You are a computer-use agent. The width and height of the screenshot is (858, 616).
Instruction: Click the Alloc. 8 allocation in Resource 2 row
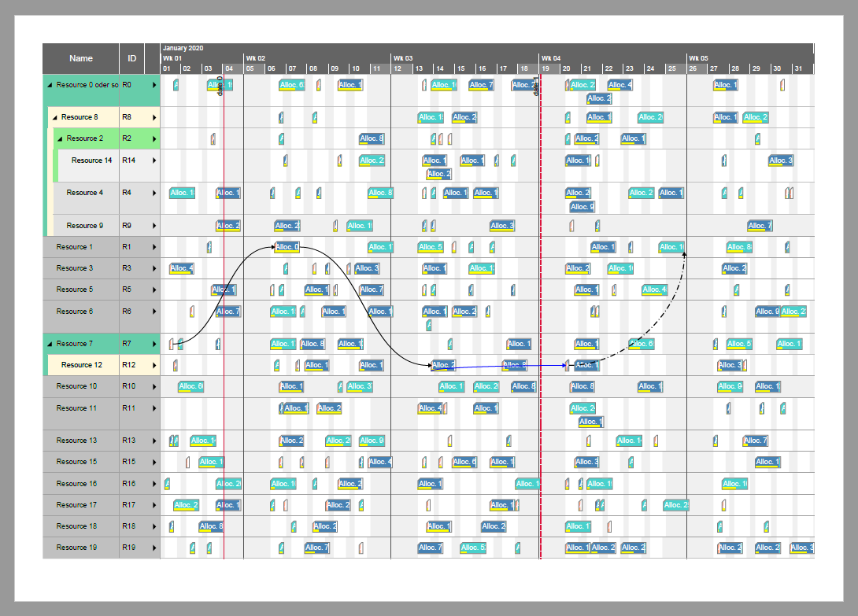(372, 138)
